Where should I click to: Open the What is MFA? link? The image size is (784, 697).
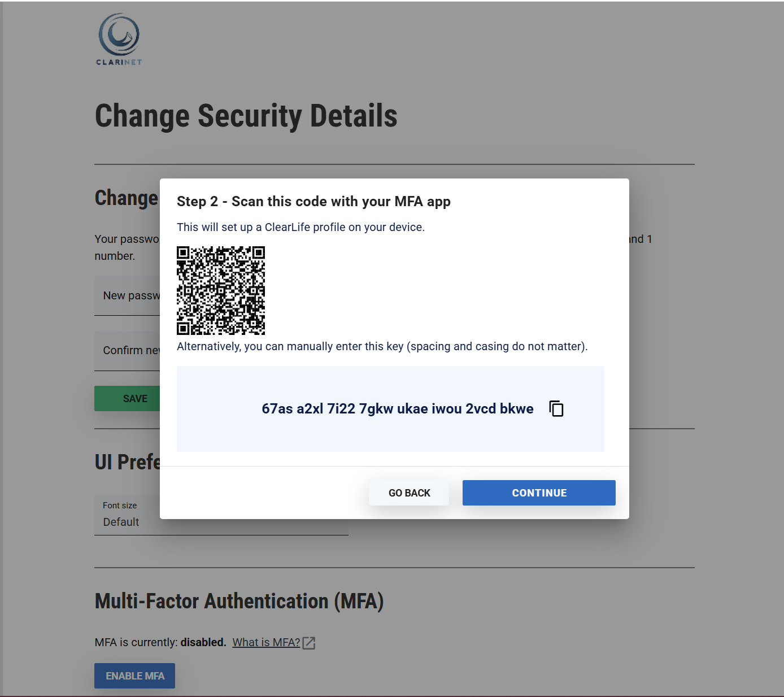tap(266, 643)
